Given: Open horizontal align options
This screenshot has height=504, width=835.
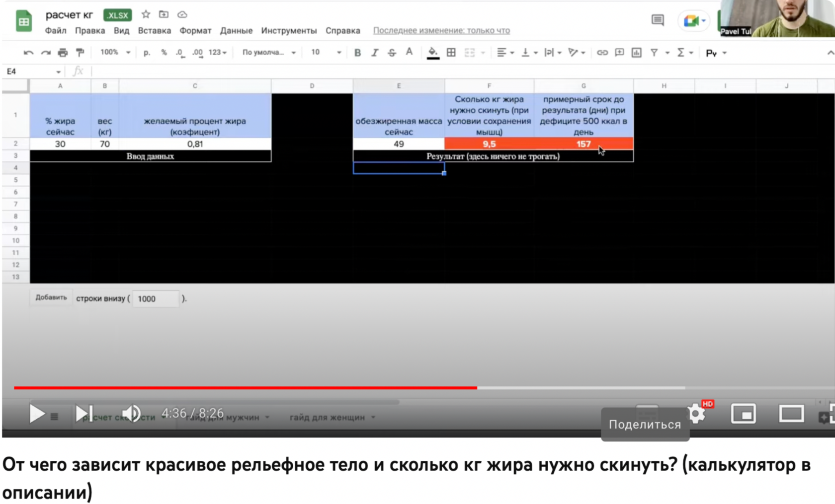Looking at the screenshot, I should coord(505,53).
